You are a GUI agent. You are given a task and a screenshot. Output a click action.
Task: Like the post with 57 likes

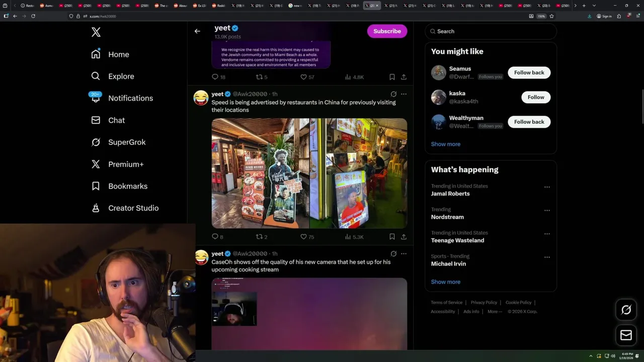(x=307, y=77)
